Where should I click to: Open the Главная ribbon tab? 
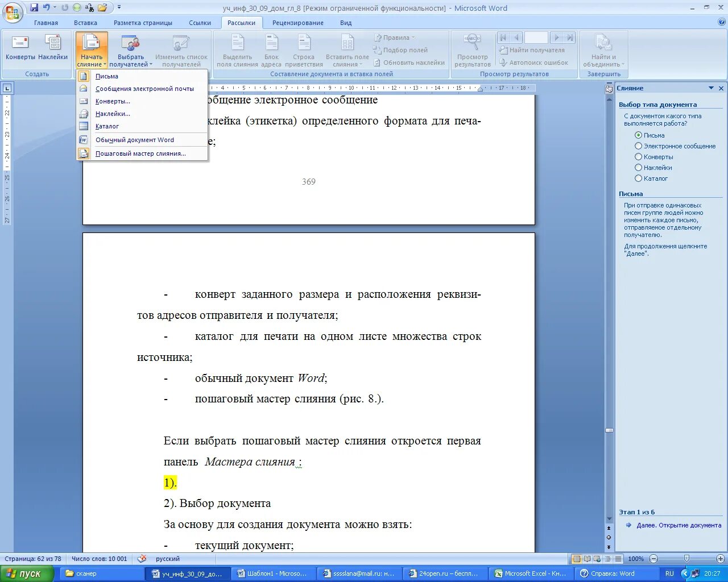pos(46,23)
